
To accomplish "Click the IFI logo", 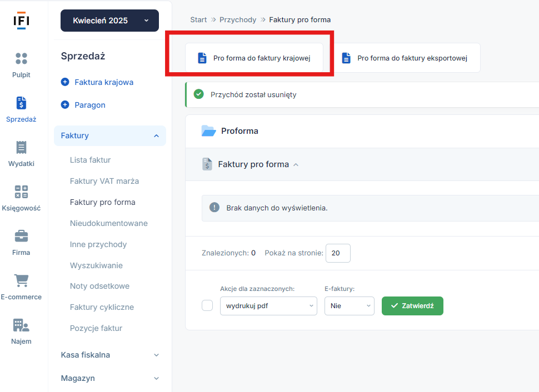I will [21, 21].
